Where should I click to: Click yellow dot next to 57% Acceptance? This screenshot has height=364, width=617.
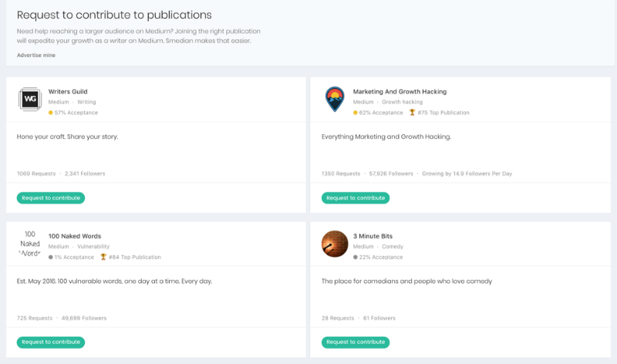50,113
